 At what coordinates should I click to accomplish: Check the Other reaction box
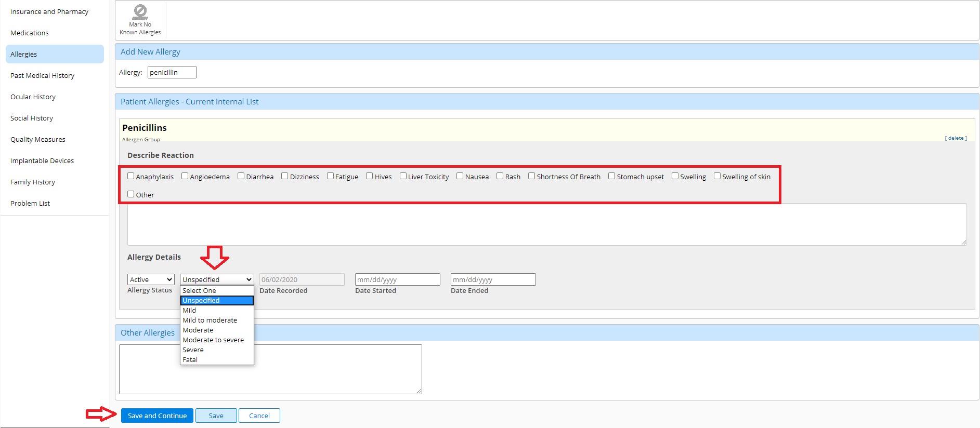click(x=130, y=194)
